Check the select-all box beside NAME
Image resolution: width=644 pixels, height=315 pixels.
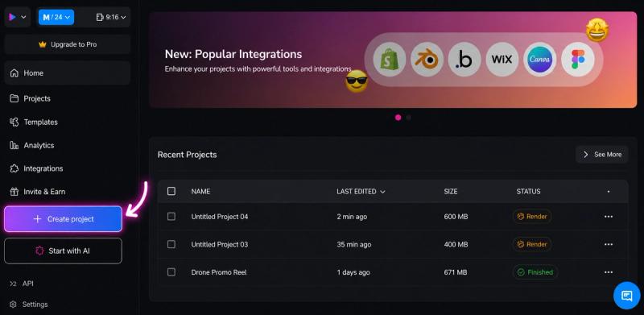click(x=171, y=191)
